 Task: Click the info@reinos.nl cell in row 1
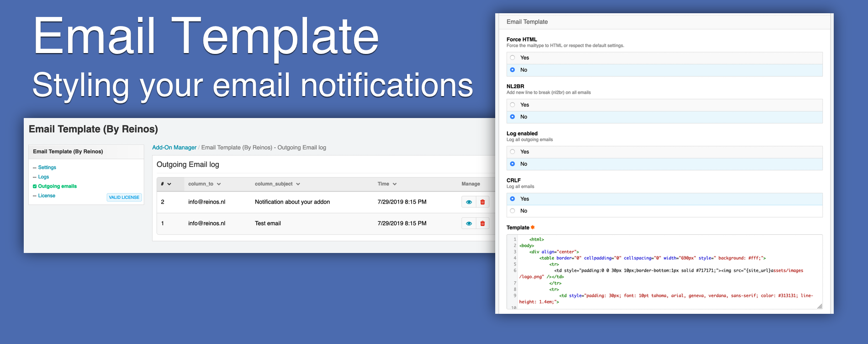pyautogui.click(x=206, y=223)
